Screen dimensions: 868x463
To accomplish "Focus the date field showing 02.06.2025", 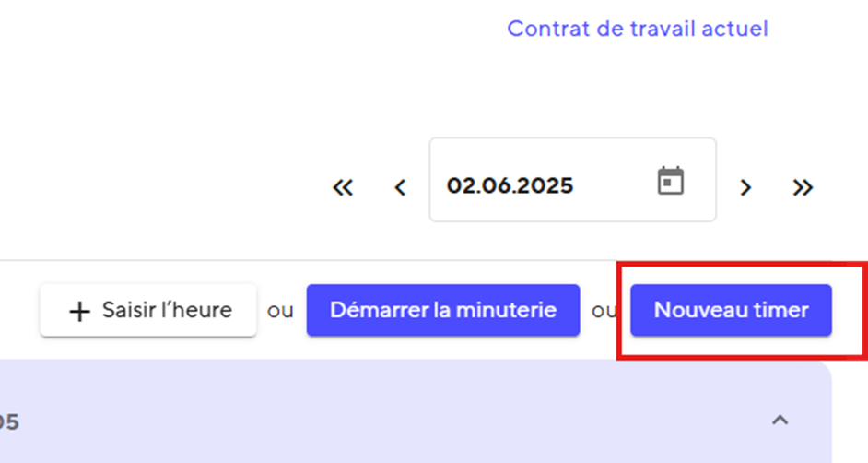I will pos(572,180).
